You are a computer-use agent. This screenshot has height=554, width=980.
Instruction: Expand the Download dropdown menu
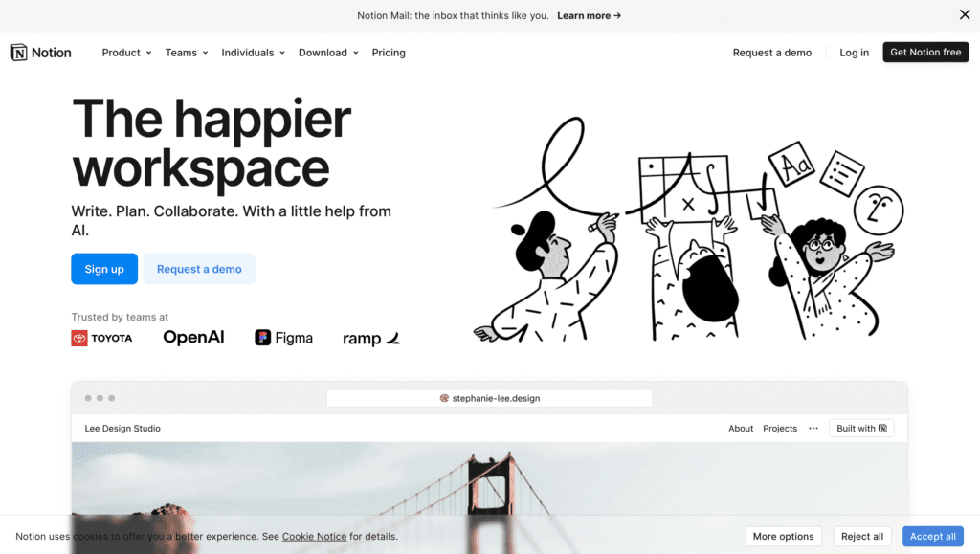328,53
